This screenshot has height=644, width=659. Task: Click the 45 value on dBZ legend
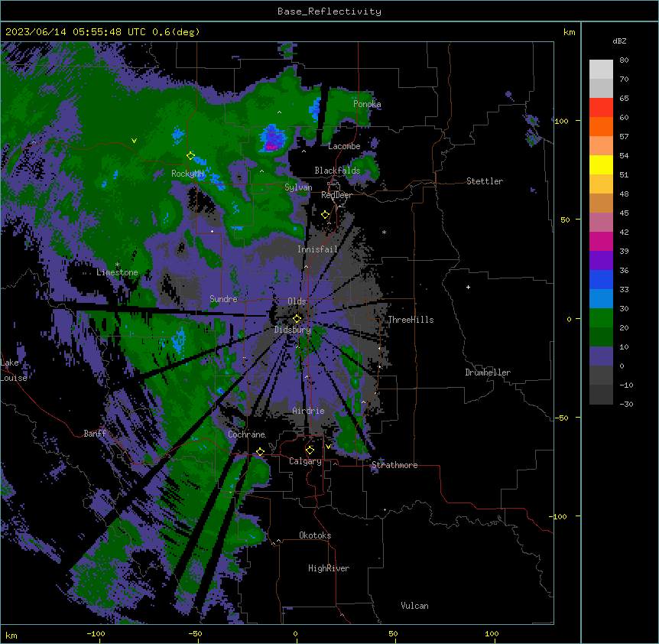coord(624,213)
